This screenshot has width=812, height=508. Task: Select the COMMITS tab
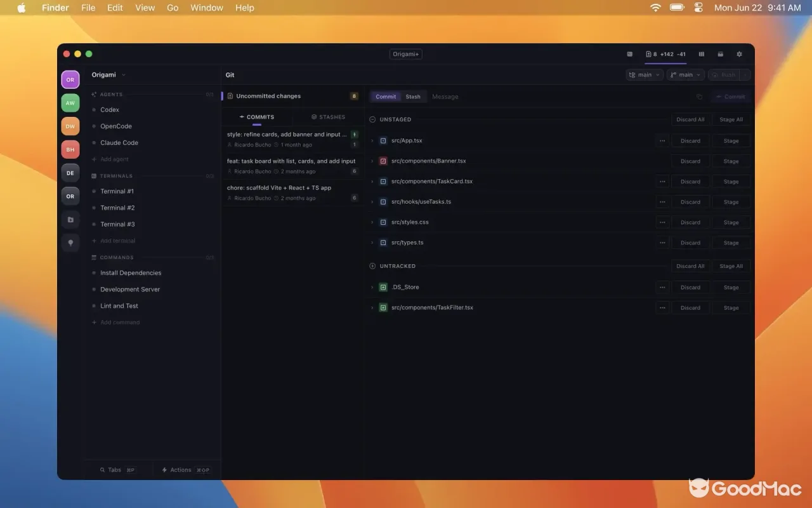coord(257,117)
